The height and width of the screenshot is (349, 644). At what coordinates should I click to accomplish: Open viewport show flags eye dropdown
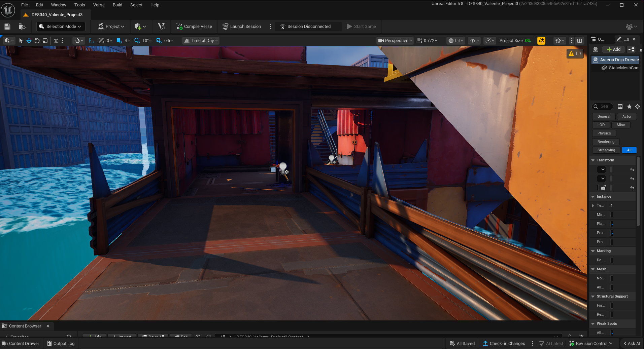pos(474,41)
